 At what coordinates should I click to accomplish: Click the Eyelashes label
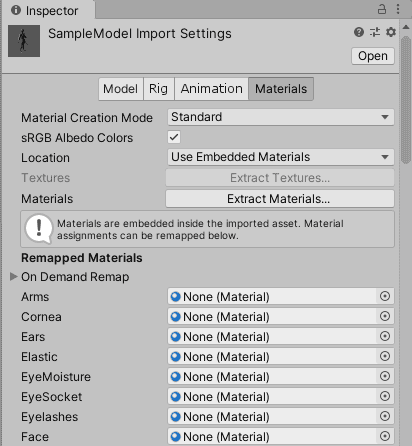click(50, 417)
